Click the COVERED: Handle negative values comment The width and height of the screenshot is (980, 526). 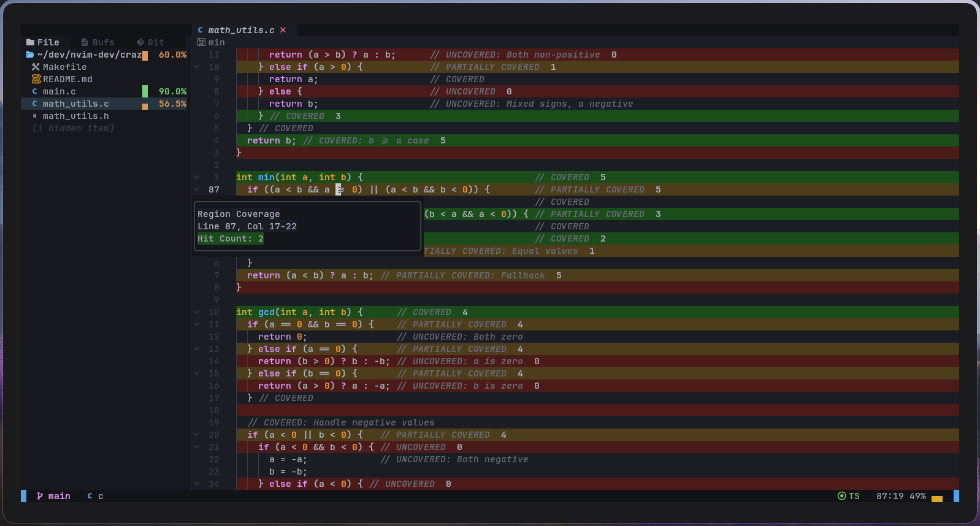341,422
